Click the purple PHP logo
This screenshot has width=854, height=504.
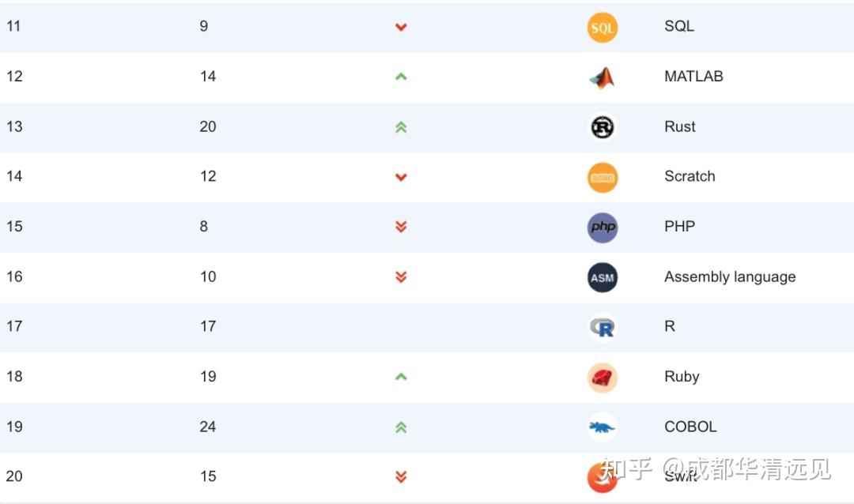602,228
